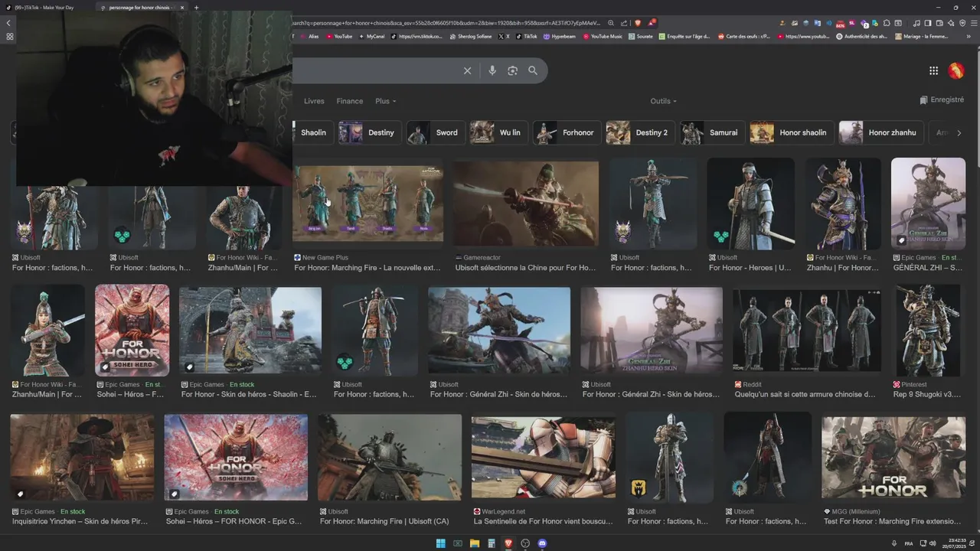The image size is (980, 551).
Task: Open the Google apps grid
Action: [x=933, y=70]
